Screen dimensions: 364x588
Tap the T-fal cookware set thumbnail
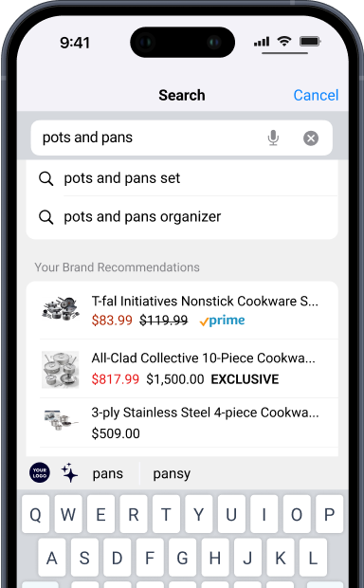point(61,308)
